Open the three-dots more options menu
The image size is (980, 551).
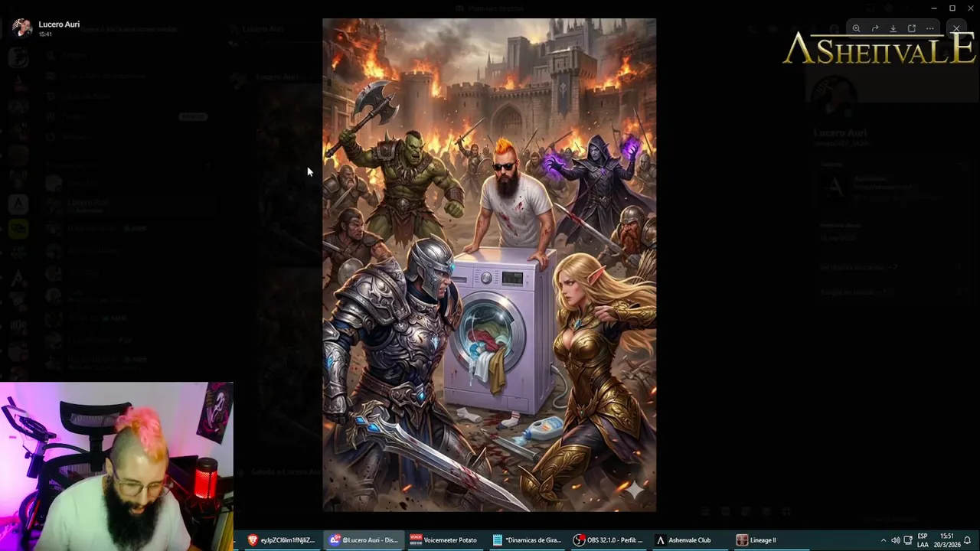click(929, 28)
